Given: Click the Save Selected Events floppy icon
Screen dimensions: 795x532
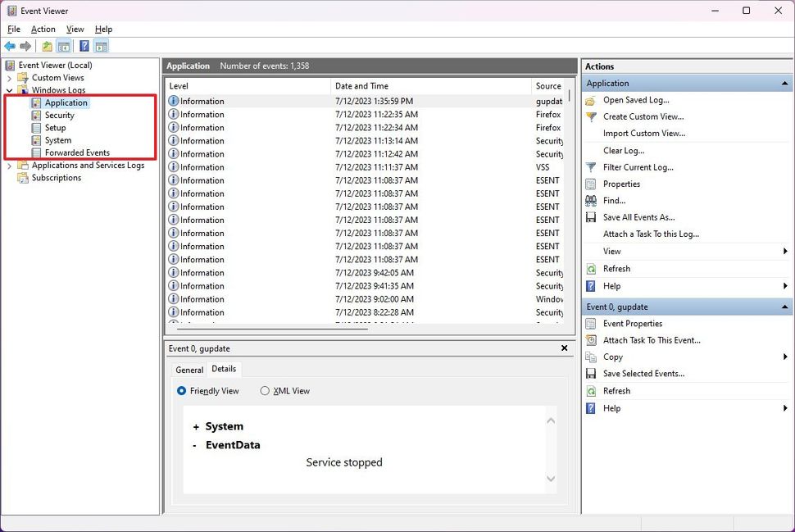Looking at the screenshot, I should tap(591, 374).
